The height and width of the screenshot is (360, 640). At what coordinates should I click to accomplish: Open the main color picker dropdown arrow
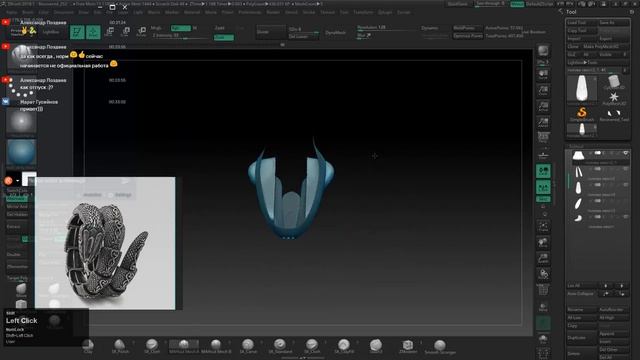coord(18,181)
